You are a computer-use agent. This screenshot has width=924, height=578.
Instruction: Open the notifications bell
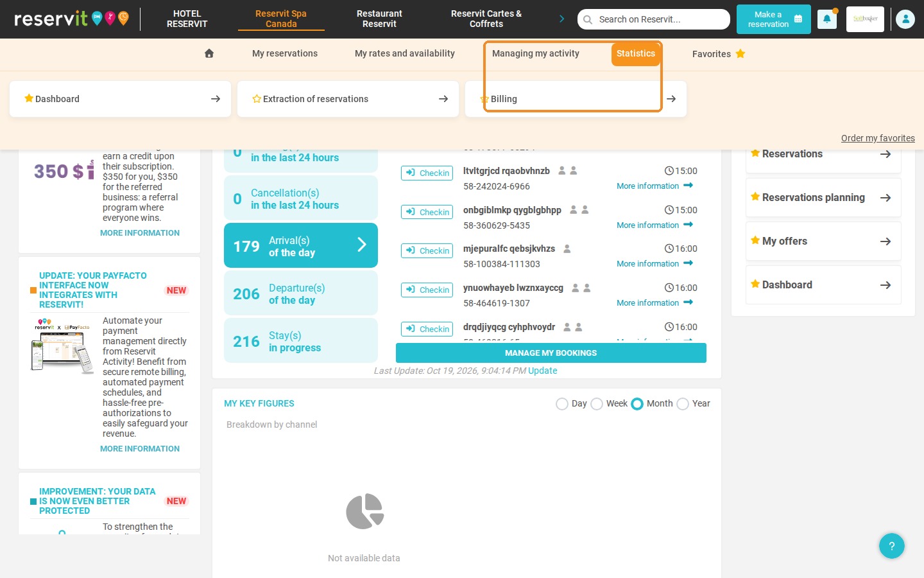827,19
